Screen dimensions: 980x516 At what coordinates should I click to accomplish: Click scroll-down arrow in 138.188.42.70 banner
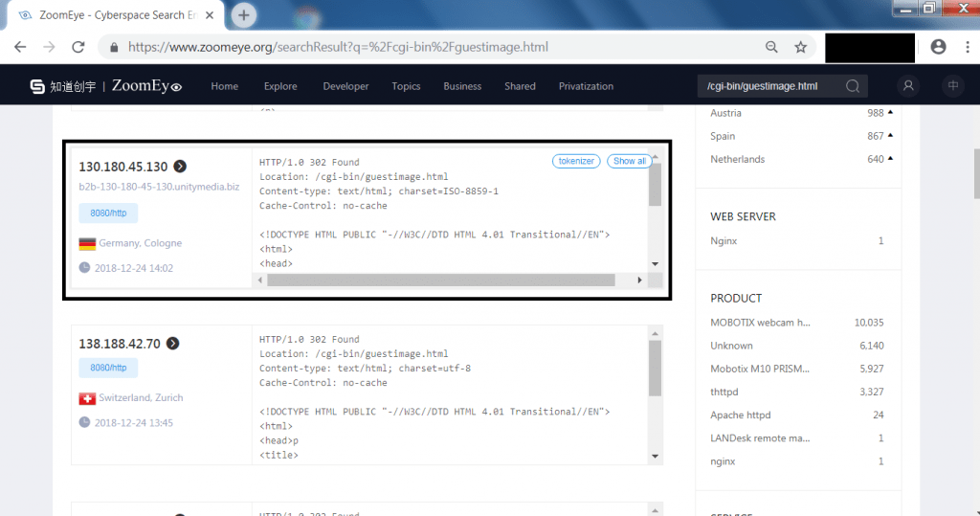tap(655, 456)
